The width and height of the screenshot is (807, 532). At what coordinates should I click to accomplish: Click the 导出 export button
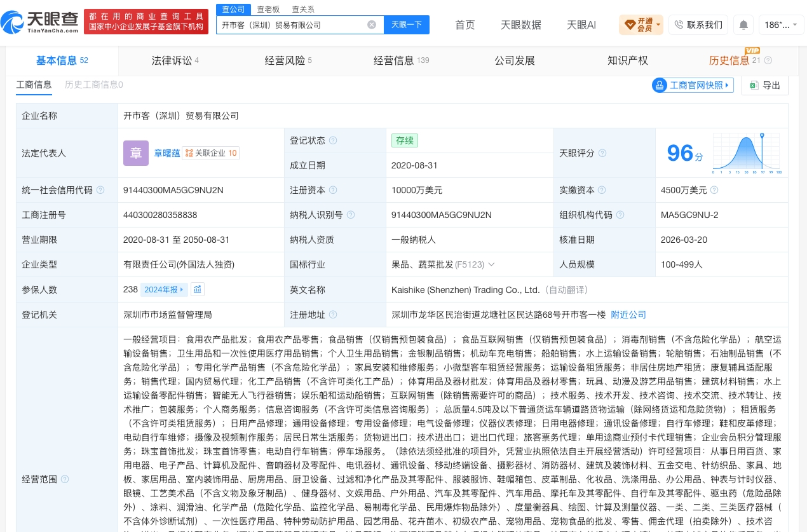765,85
